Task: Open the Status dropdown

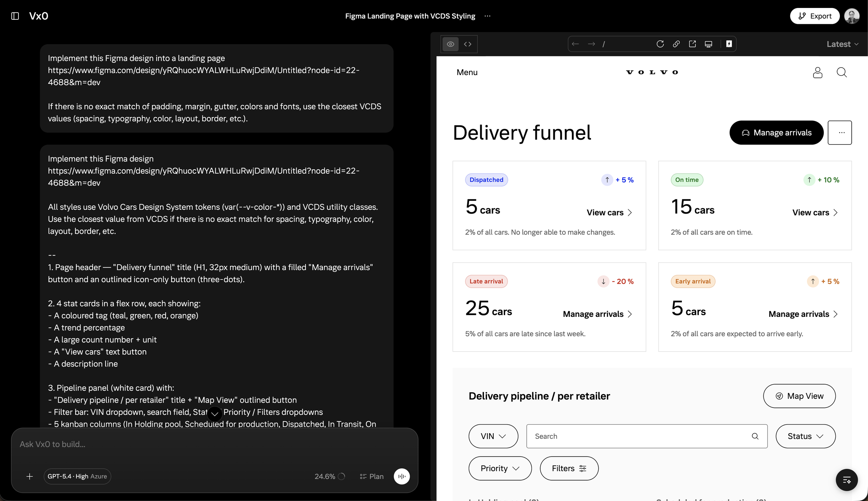Action: (806, 436)
